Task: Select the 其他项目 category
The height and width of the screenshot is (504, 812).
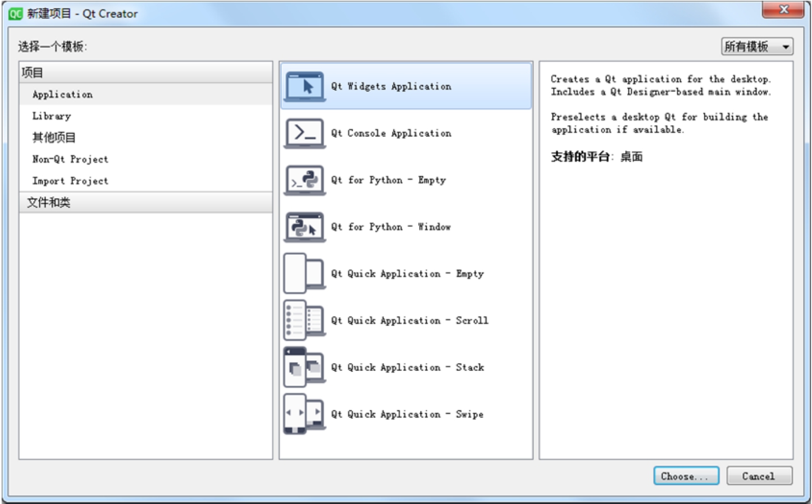Action: coord(146,138)
